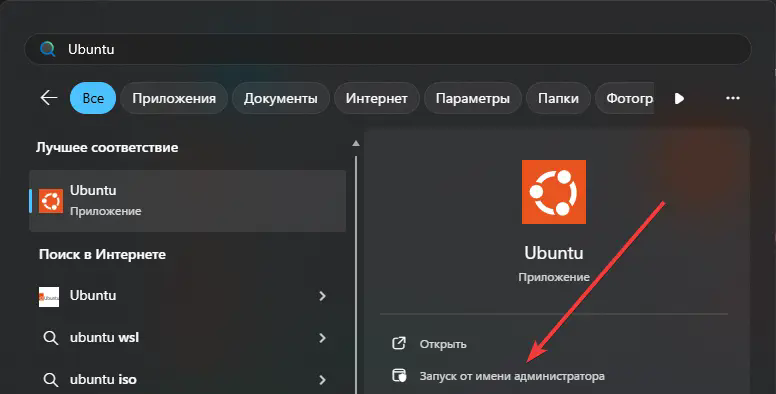This screenshot has height=394, width=776.
Task: Click the Ubuntu web result thumbnail icon
Action: click(49, 297)
